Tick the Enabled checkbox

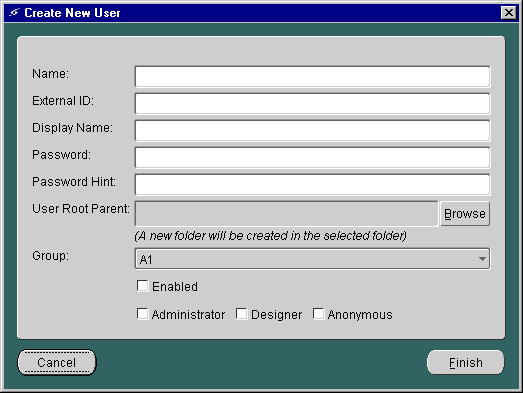(142, 286)
